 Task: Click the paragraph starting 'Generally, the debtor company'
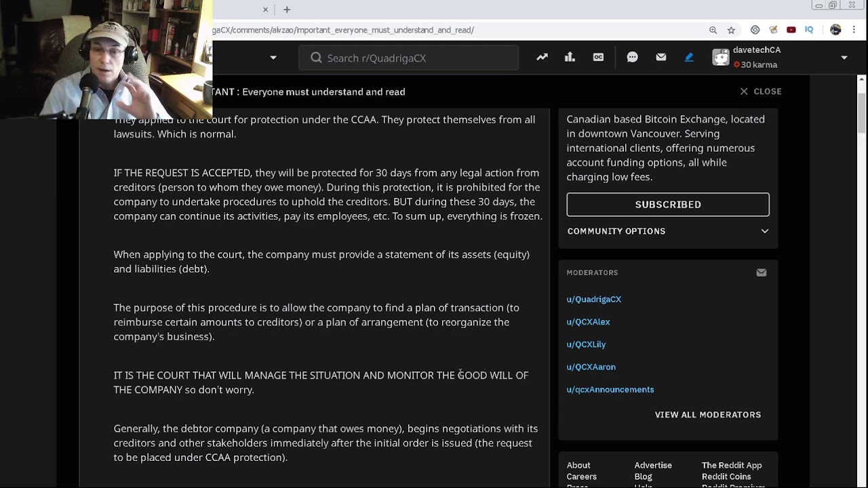(325, 443)
